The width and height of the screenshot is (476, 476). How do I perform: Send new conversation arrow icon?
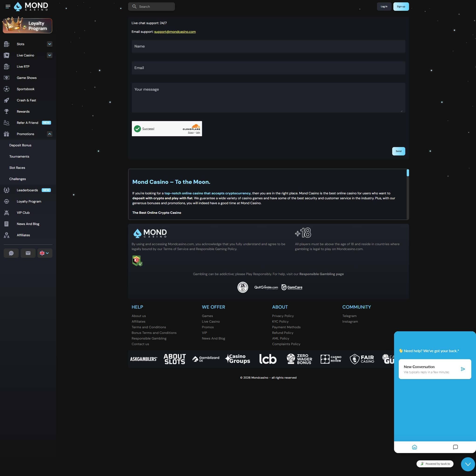[x=463, y=369]
